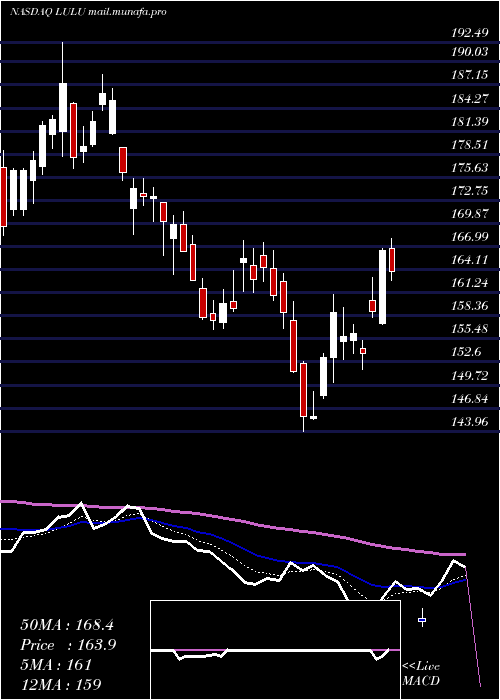Select the 152.6 price axis label

(x=467, y=352)
